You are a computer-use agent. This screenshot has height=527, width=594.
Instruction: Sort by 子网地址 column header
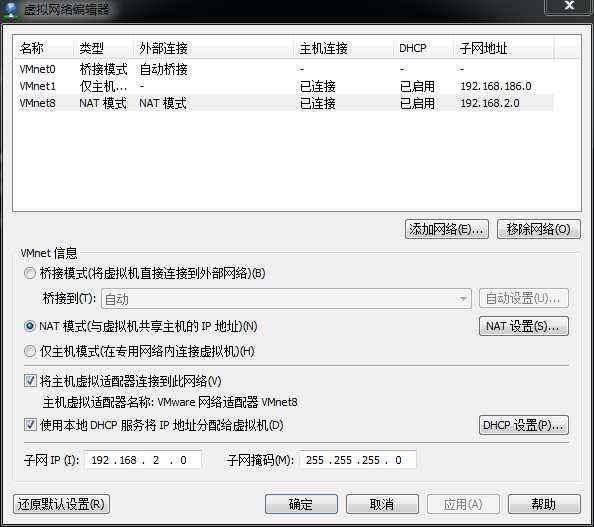[504, 48]
